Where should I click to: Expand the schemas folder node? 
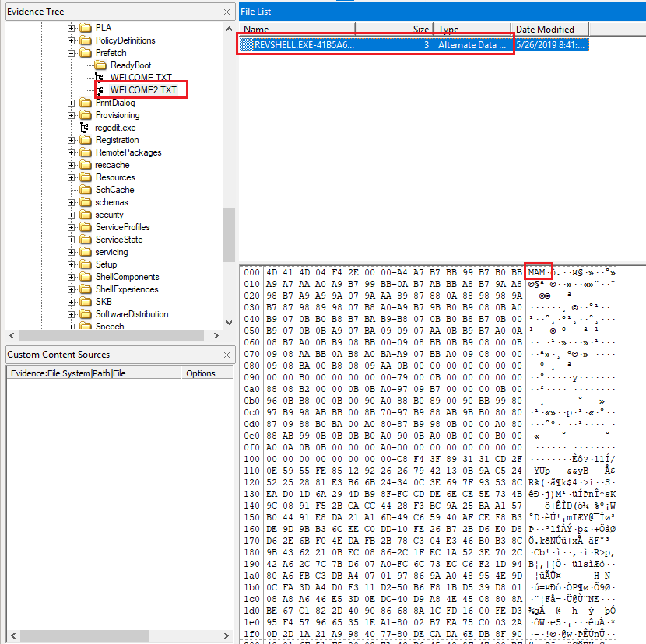pos(72,202)
